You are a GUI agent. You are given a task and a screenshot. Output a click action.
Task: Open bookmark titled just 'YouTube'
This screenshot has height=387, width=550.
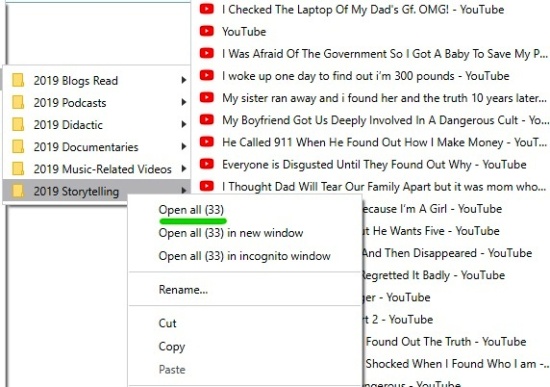[x=244, y=32]
